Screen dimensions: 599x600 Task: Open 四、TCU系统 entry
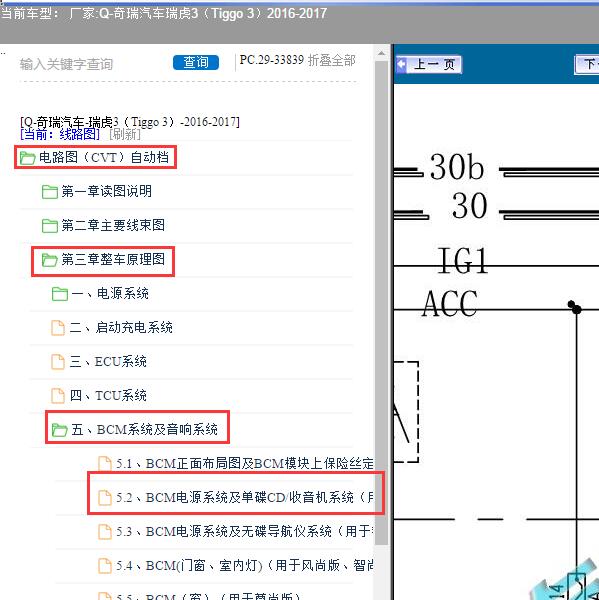pos(108,395)
